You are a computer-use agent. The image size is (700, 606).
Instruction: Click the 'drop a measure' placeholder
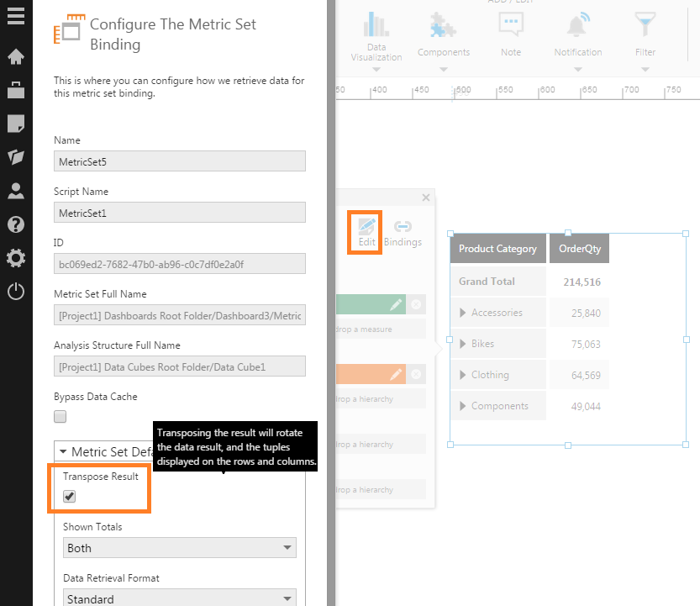coord(381,329)
